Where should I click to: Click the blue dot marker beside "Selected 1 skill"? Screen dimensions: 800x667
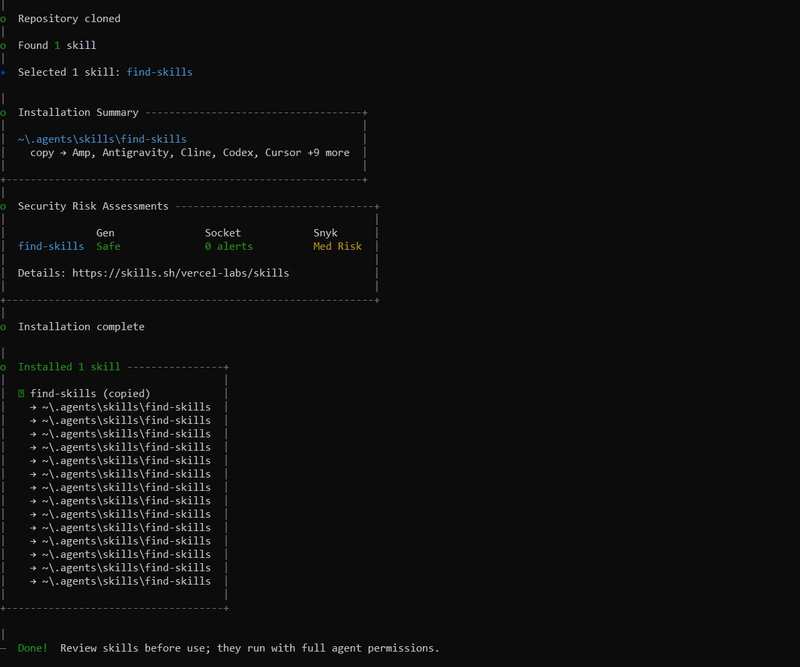point(3,73)
